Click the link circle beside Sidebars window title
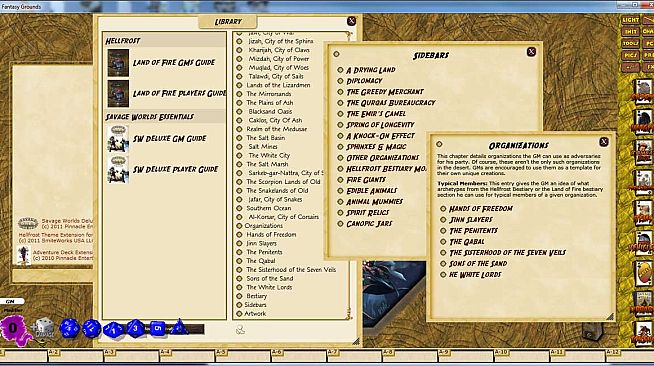 point(336,54)
